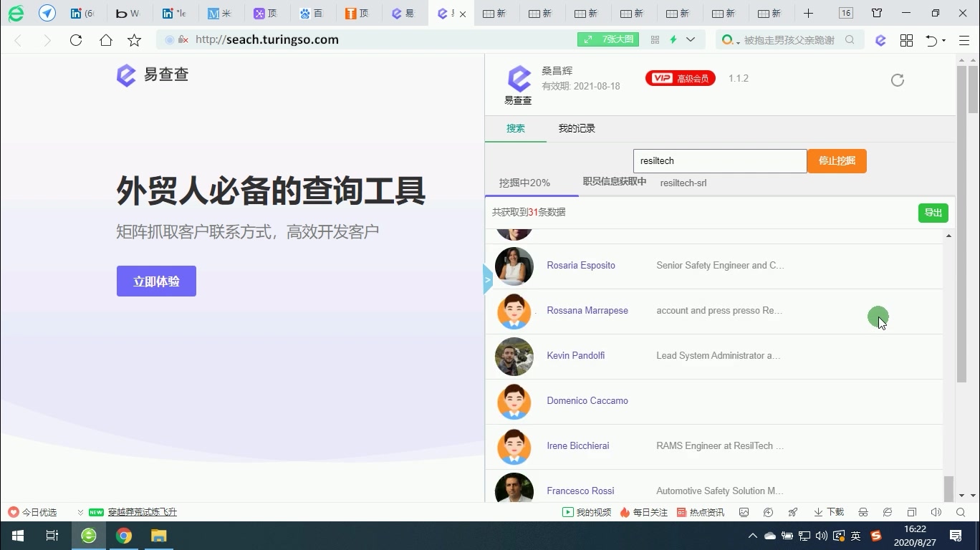Screen dimensions: 980x550
Task: Open downloads via 下载 in status bar
Action: [x=829, y=512]
